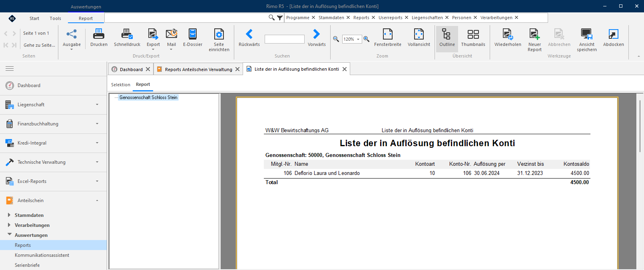This screenshot has height=270, width=644.
Task: Go to the next page arrow
Action: click(x=14, y=34)
